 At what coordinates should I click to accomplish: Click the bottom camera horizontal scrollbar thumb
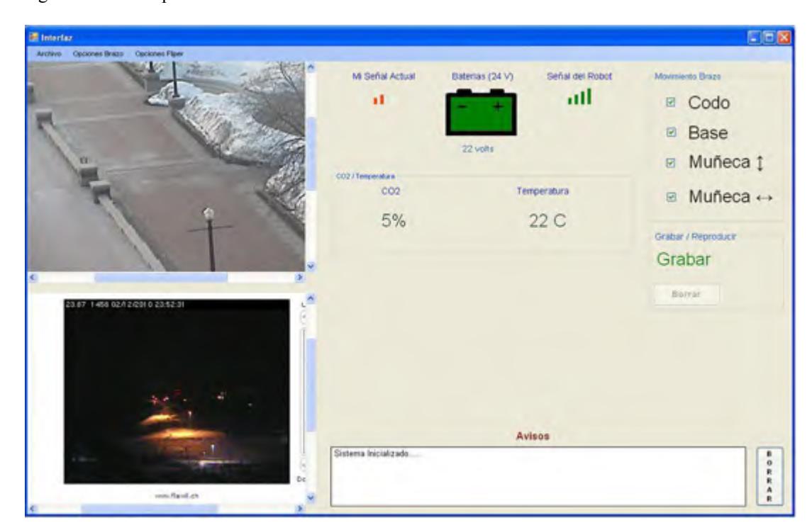149,509
